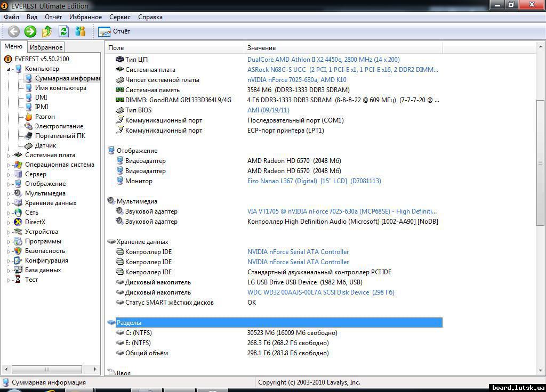Select Разгон flame item in the tree

pyautogui.click(x=45, y=117)
